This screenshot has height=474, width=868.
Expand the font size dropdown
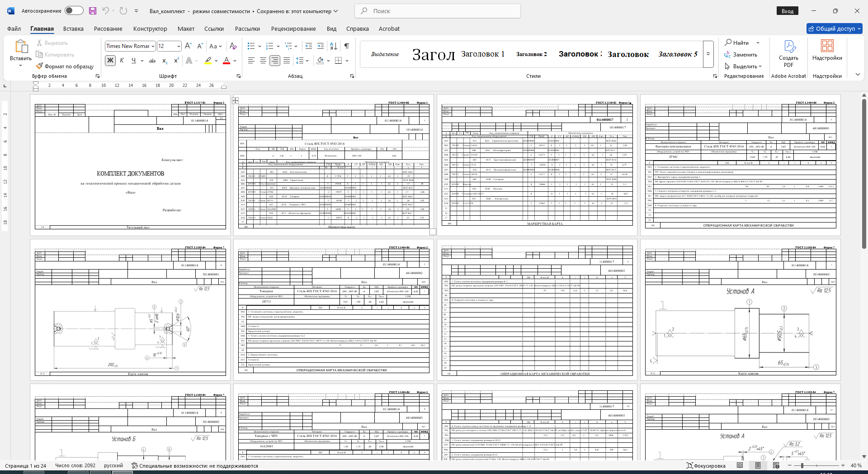[x=179, y=46]
